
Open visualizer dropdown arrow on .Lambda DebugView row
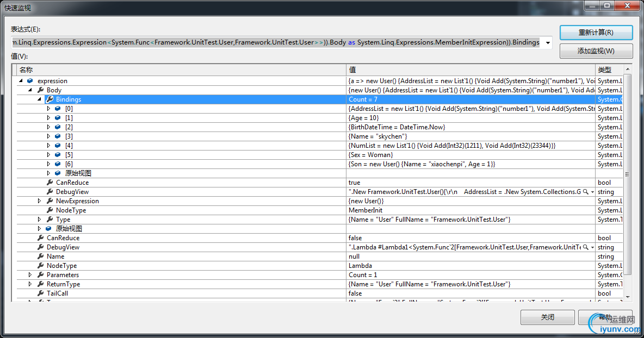592,247
